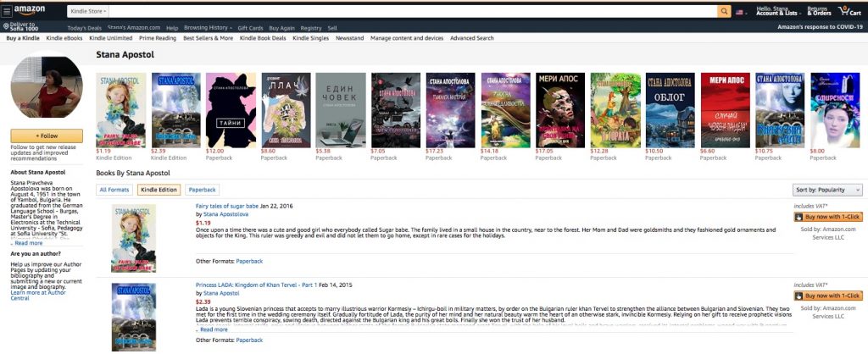Viewport: 868px width, 354px height.
Task: Open the Sell link
Action: (x=332, y=28)
